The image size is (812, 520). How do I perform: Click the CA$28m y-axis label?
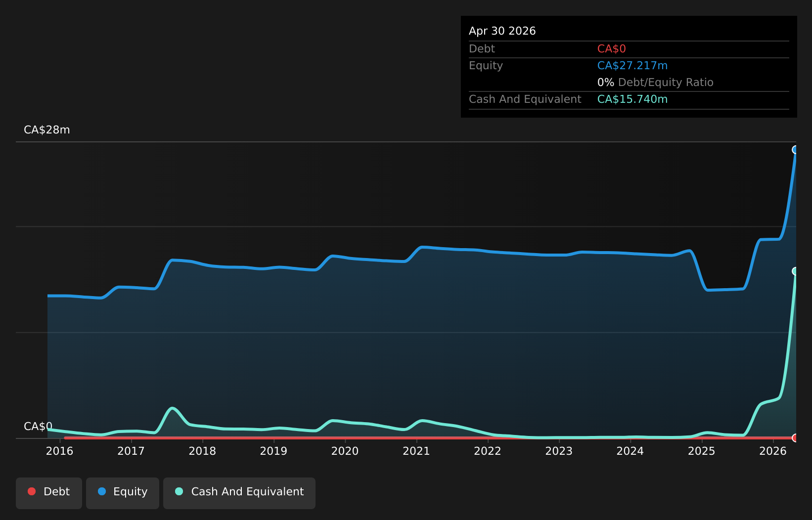click(47, 130)
